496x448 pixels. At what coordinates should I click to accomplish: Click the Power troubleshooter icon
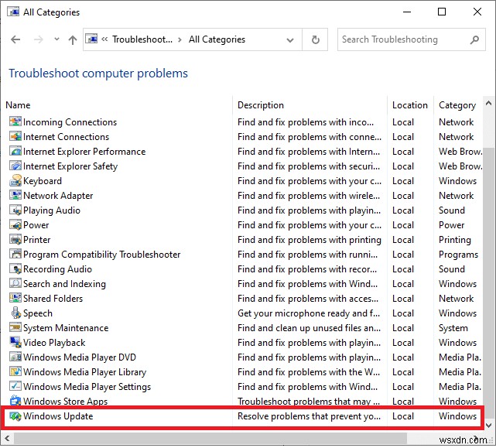(x=15, y=224)
